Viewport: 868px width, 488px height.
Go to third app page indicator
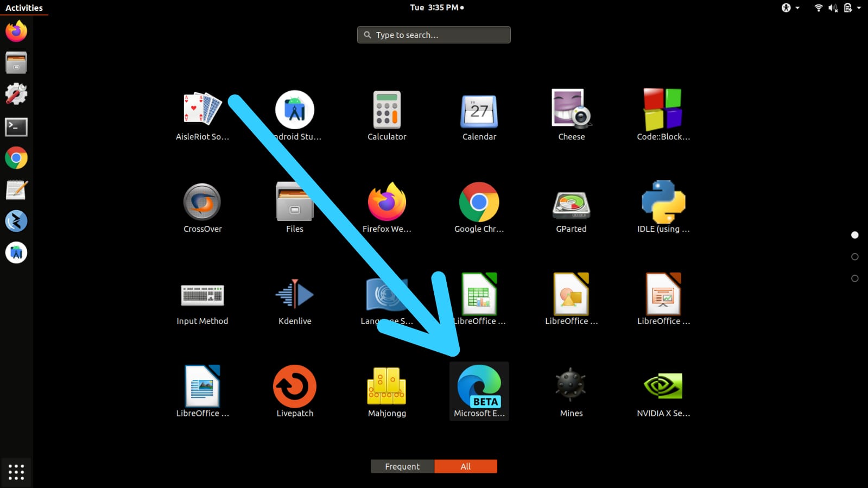pyautogui.click(x=855, y=278)
